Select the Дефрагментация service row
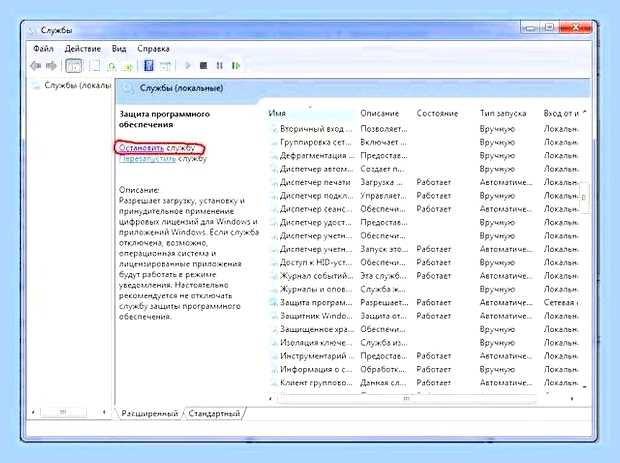This screenshot has width=620, height=463. click(x=425, y=155)
